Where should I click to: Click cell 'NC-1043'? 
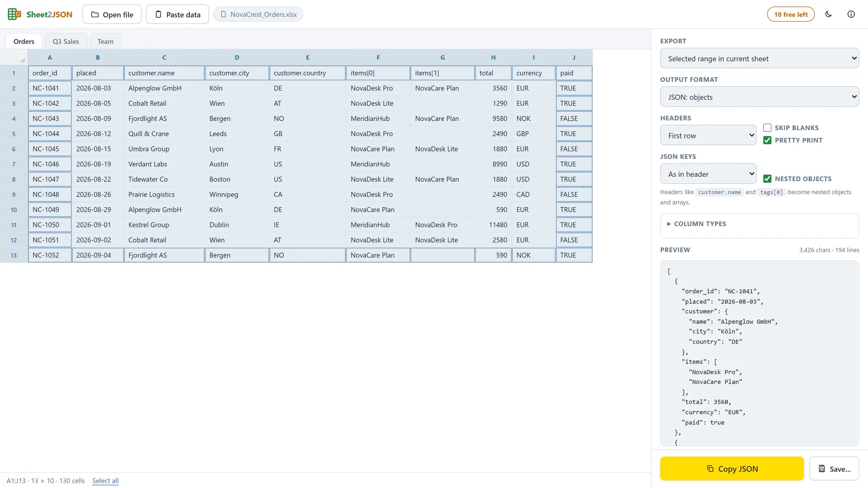tap(50, 118)
